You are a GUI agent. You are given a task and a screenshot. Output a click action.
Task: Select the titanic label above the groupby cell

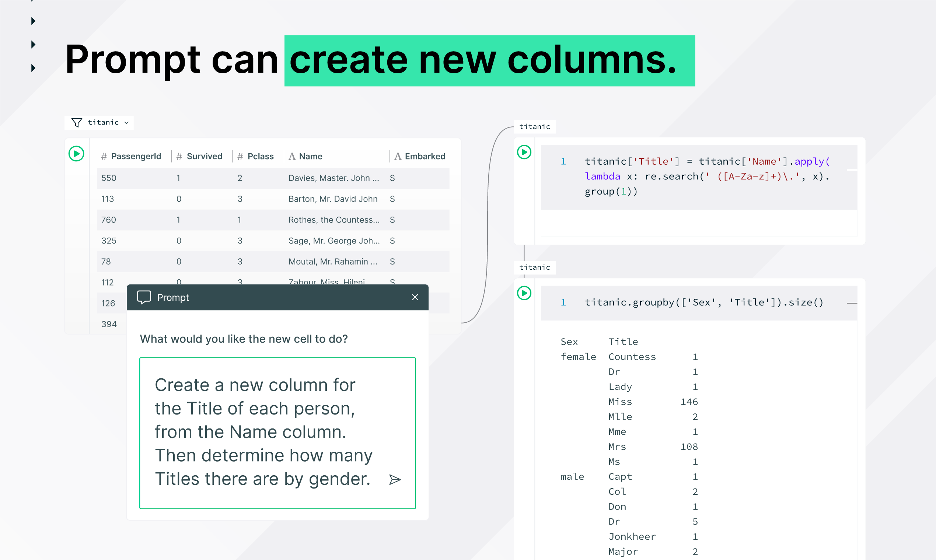[x=534, y=267]
